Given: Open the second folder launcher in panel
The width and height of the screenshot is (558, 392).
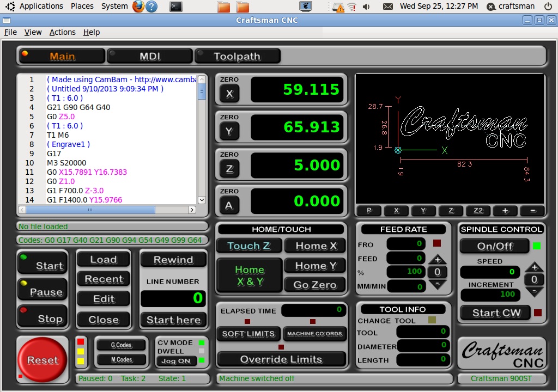Looking at the screenshot, I should [x=242, y=7].
